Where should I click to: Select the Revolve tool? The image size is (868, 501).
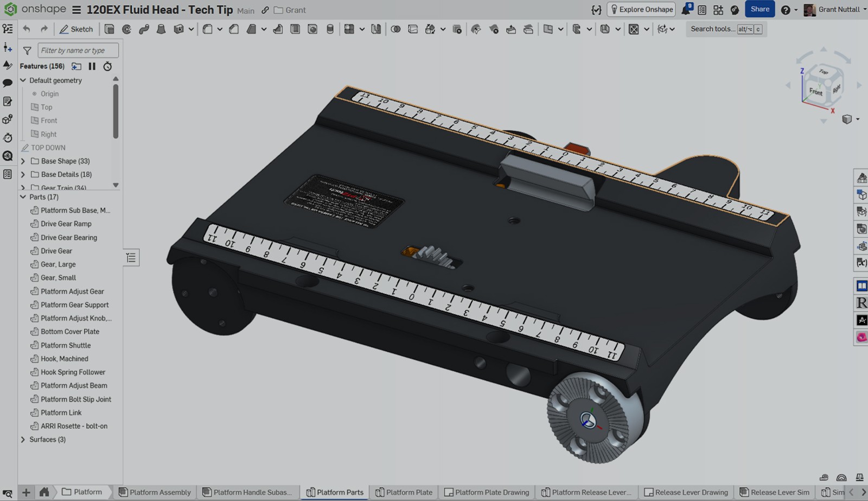pyautogui.click(x=126, y=29)
